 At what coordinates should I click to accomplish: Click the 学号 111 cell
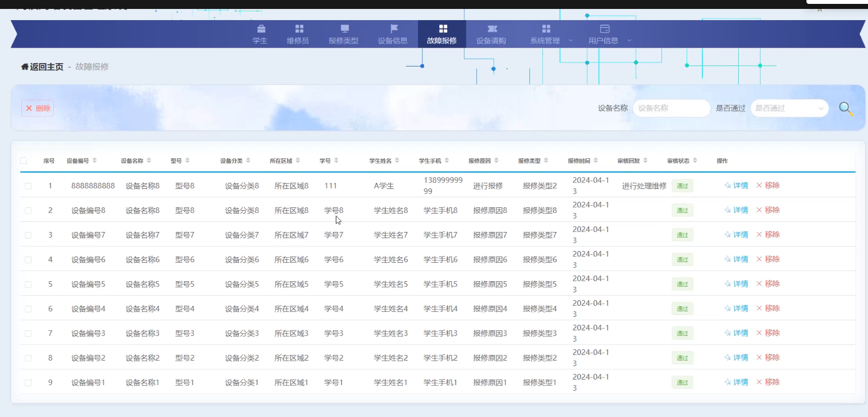point(330,186)
